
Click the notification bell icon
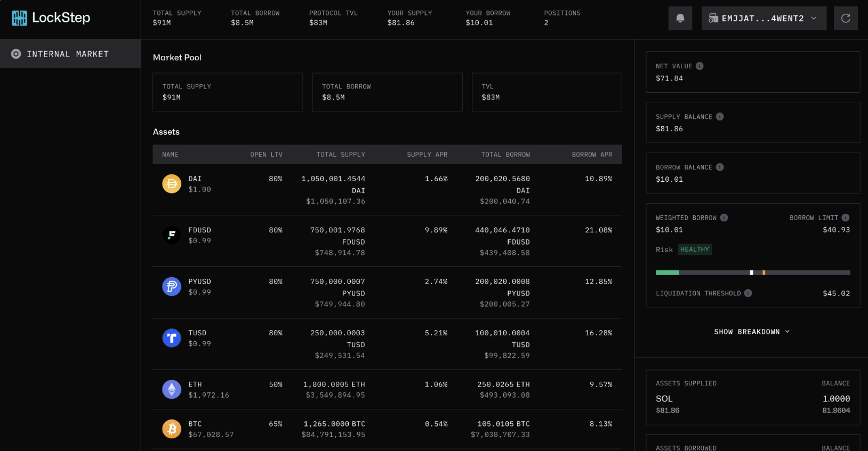pos(680,18)
